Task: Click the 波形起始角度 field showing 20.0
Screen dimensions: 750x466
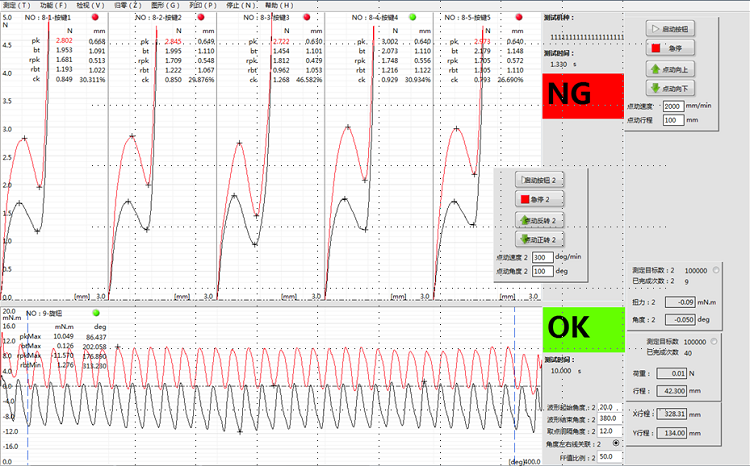Action: click(609, 407)
